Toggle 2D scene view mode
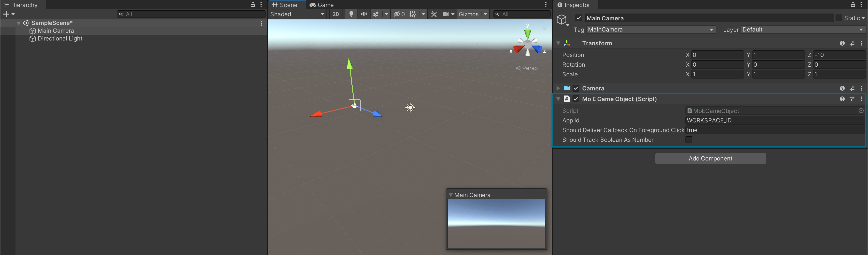The height and width of the screenshot is (255, 868). click(336, 14)
